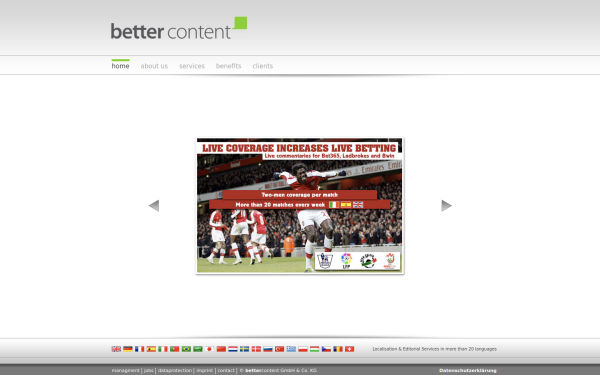The width and height of the screenshot is (600, 375).
Task: Pick the Swedish flag in footer
Action: coord(245,349)
